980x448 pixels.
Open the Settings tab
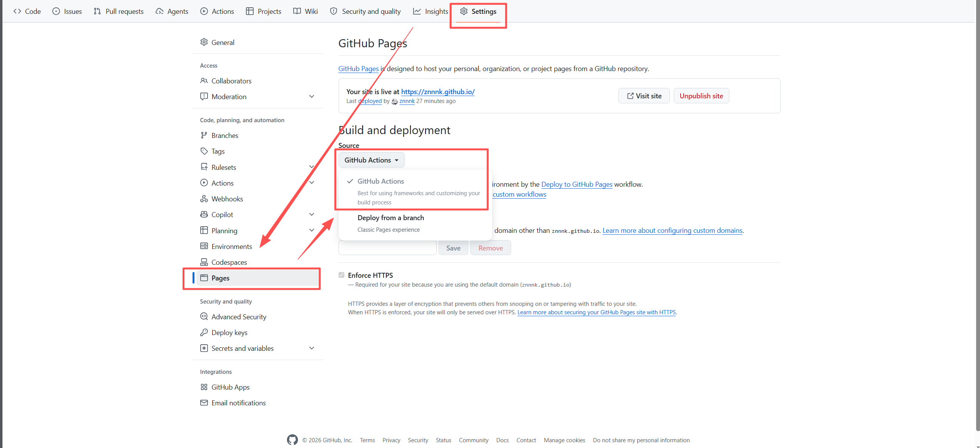tap(478, 11)
